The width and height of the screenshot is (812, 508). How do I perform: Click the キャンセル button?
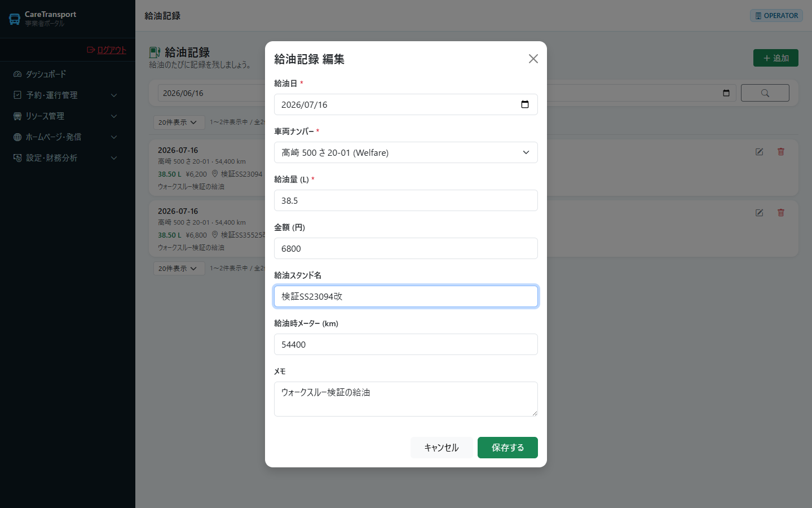point(442,448)
